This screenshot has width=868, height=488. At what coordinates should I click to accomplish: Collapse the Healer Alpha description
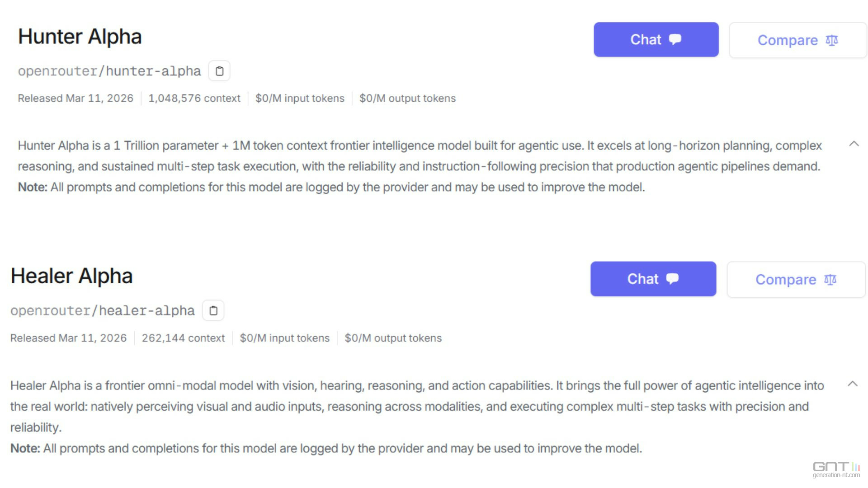point(853,384)
